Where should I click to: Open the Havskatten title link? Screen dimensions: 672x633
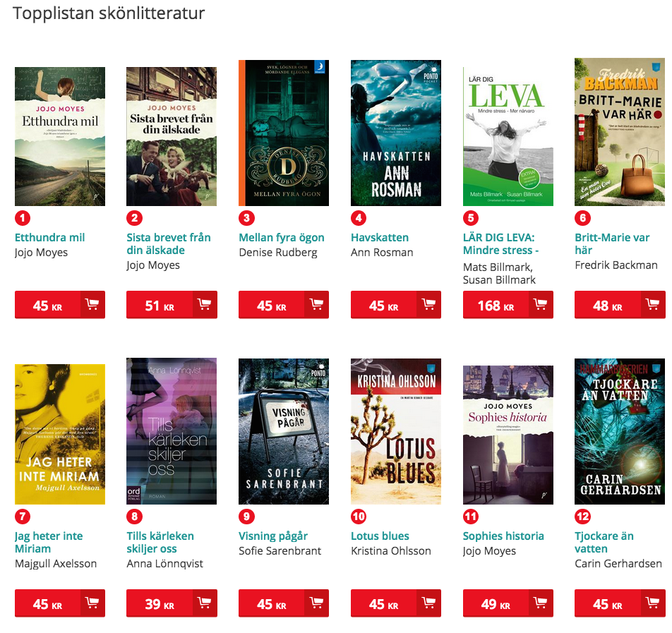[380, 237]
